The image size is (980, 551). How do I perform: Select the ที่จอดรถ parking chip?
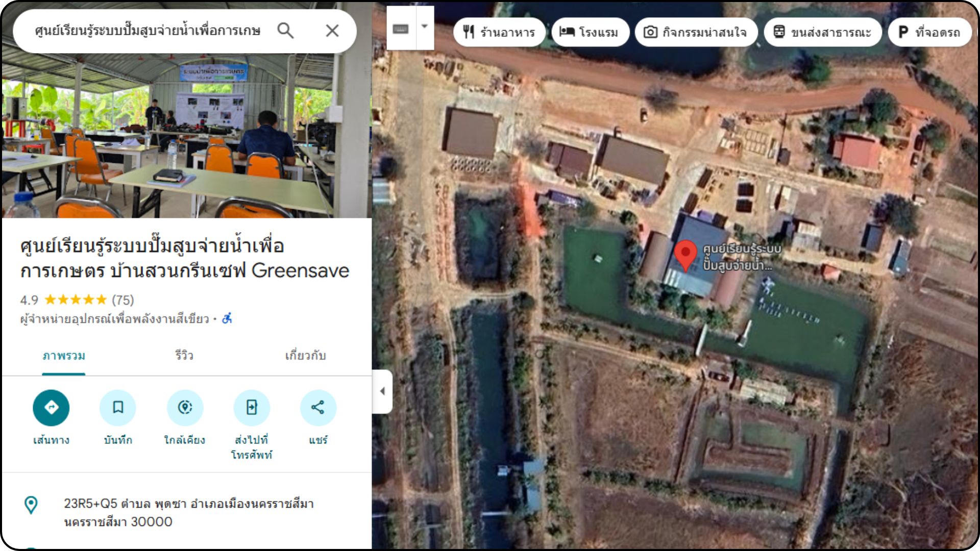click(929, 32)
